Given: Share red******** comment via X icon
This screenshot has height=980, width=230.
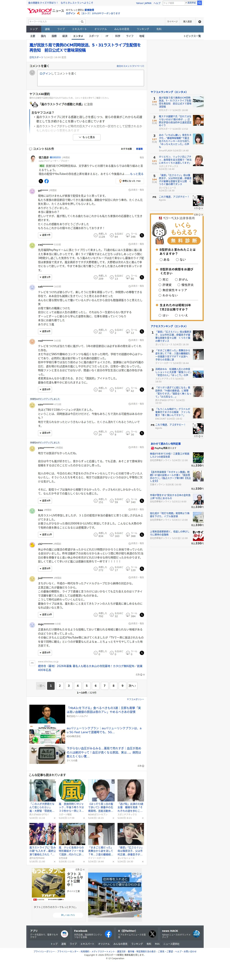Looking at the screenshot, I should (142, 389).
